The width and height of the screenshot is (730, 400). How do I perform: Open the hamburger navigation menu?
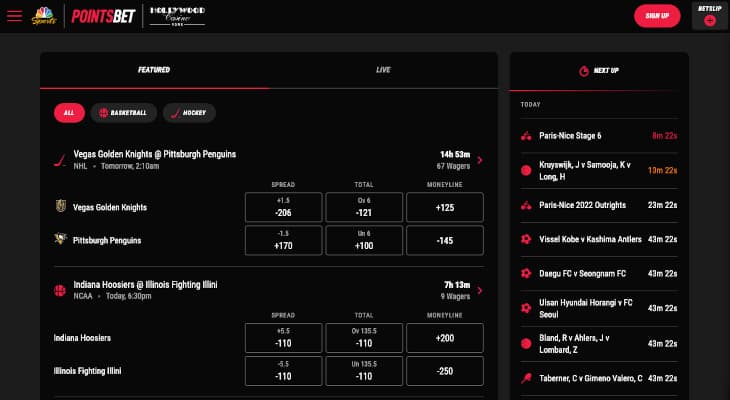[x=14, y=16]
